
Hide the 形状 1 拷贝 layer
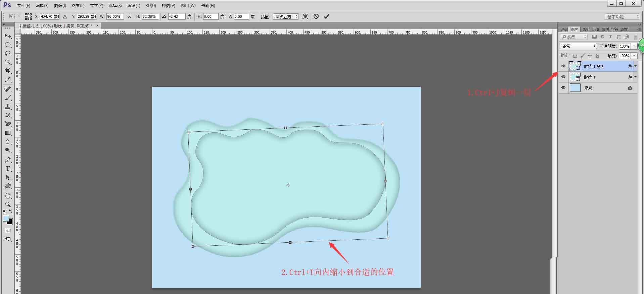pos(563,66)
